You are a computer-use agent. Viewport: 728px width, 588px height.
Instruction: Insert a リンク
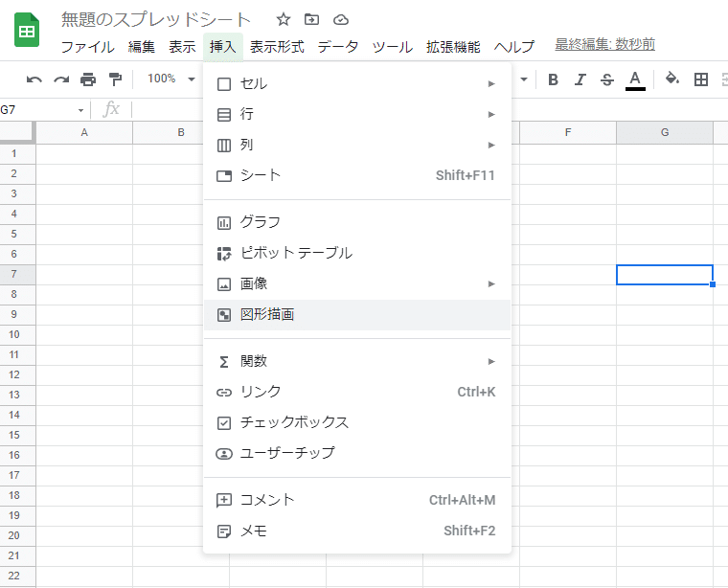357,392
